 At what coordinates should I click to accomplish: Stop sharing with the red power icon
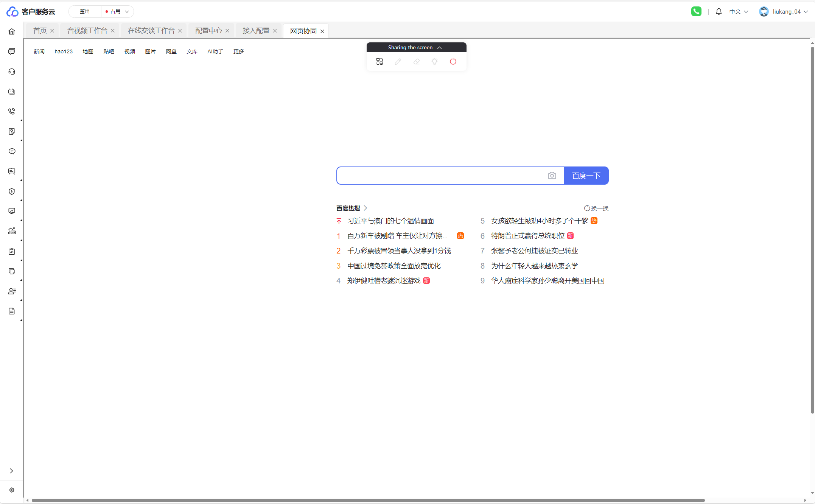(x=453, y=61)
